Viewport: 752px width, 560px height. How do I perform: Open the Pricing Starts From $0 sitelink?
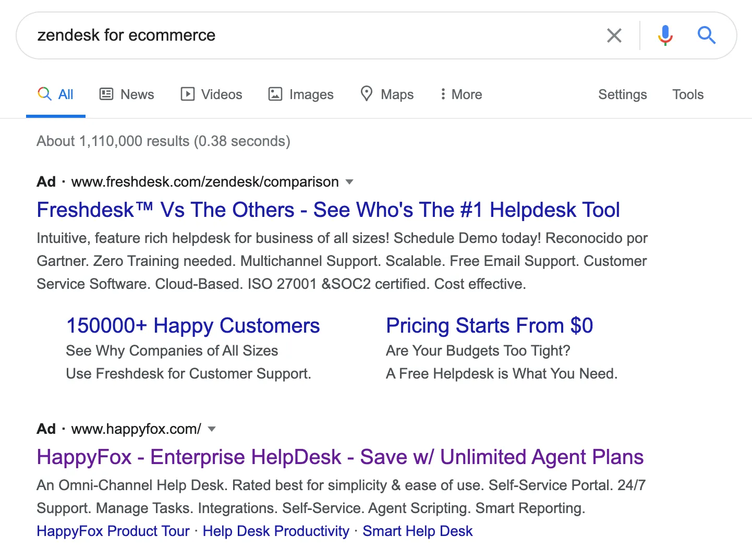(489, 325)
